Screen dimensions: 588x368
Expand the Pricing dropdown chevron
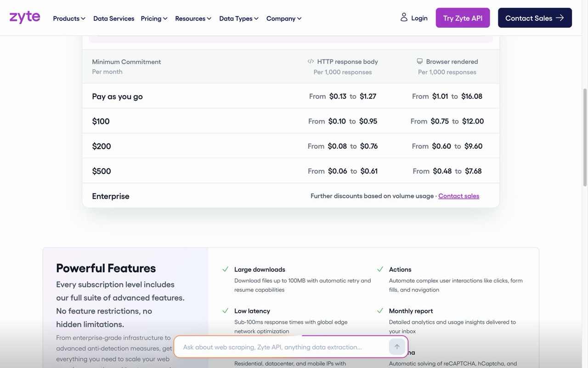[165, 18]
